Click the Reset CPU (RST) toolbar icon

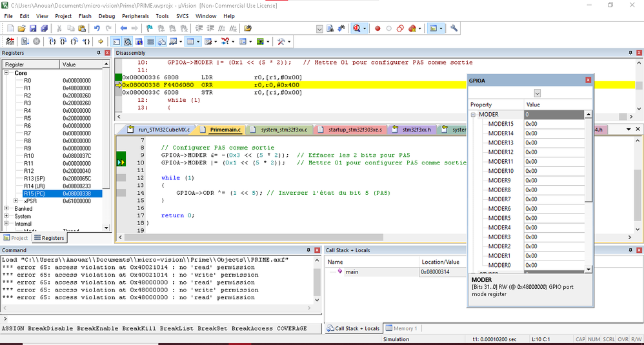coord(10,41)
